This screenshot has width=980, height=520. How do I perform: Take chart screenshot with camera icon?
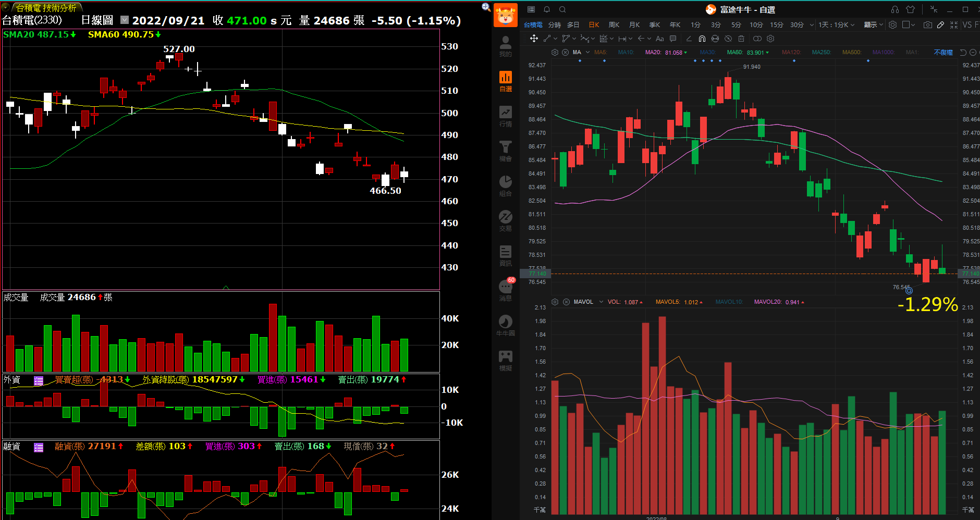click(928, 24)
